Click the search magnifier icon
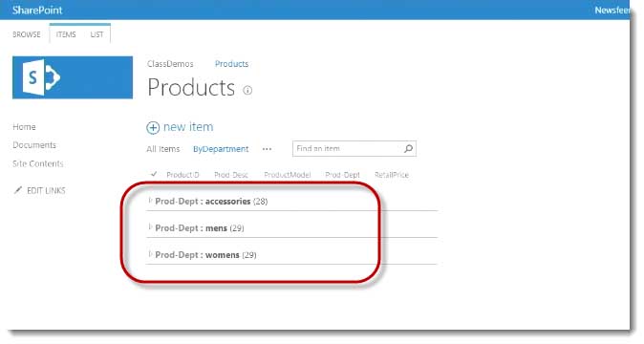 [408, 149]
